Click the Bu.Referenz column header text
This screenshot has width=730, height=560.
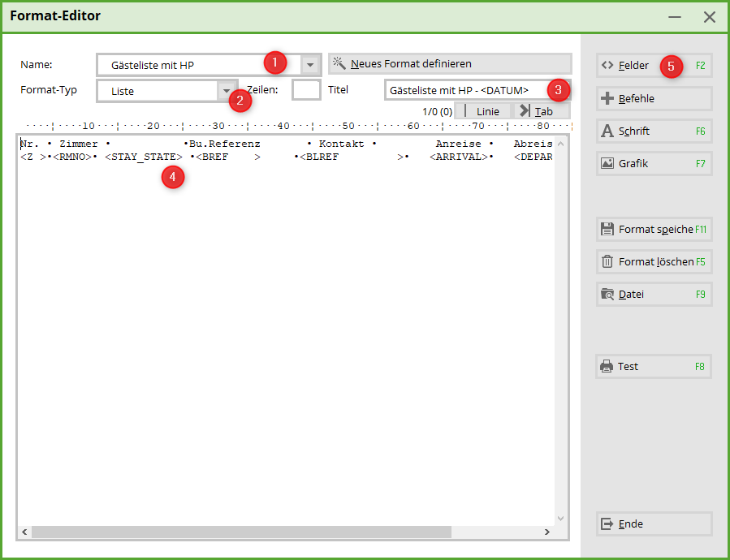224,144
